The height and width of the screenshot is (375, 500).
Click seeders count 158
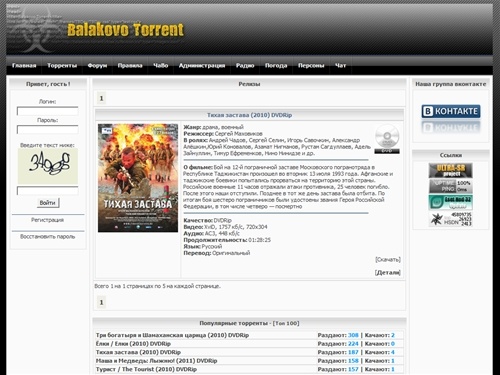(x=353, y=361)
